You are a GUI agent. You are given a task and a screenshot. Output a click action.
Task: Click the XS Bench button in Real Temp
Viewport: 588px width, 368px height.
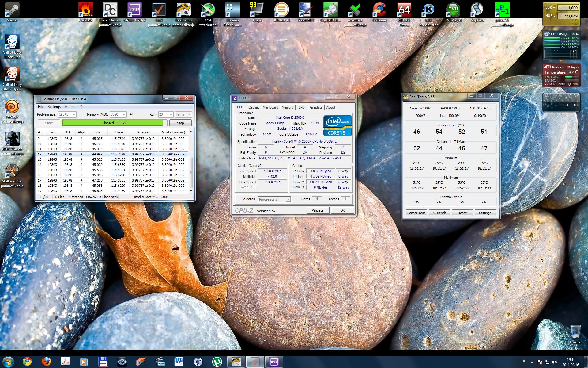pos(439,213)
